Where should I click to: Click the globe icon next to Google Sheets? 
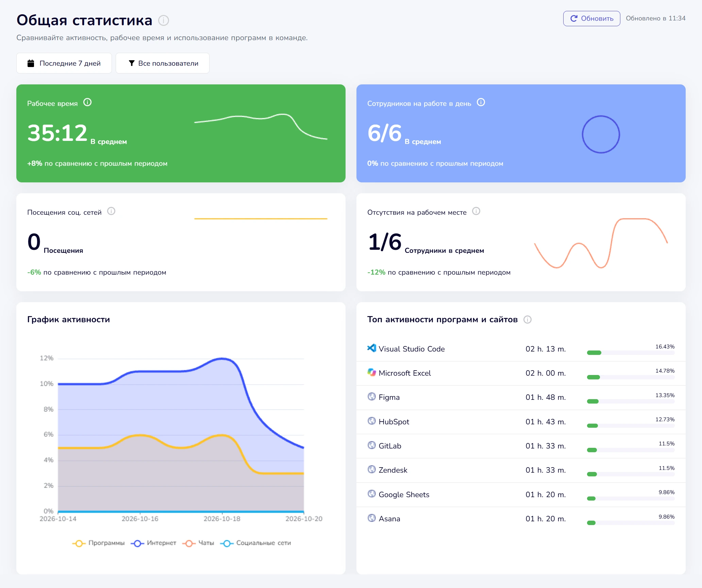372,494
